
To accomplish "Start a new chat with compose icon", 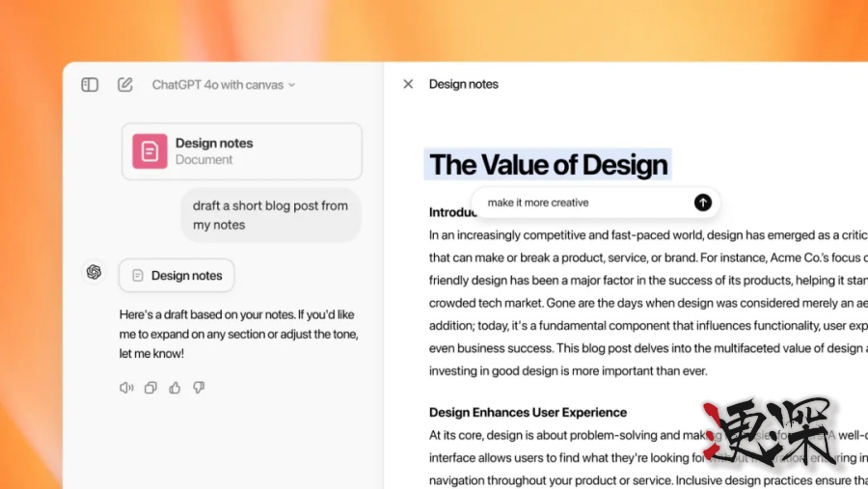I will coord(125,85).
